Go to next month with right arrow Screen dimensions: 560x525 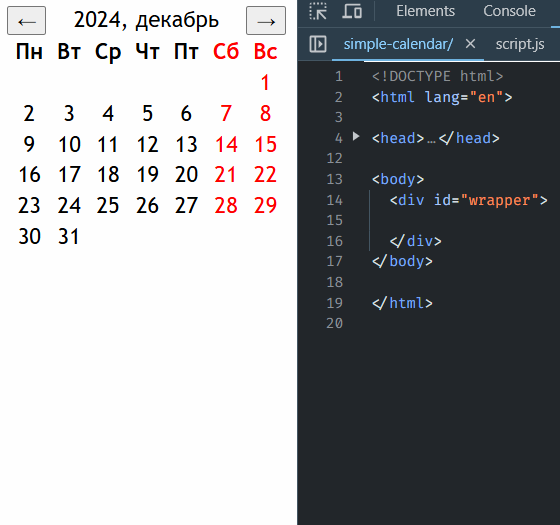pyautogui.click(x=266, y=21)
